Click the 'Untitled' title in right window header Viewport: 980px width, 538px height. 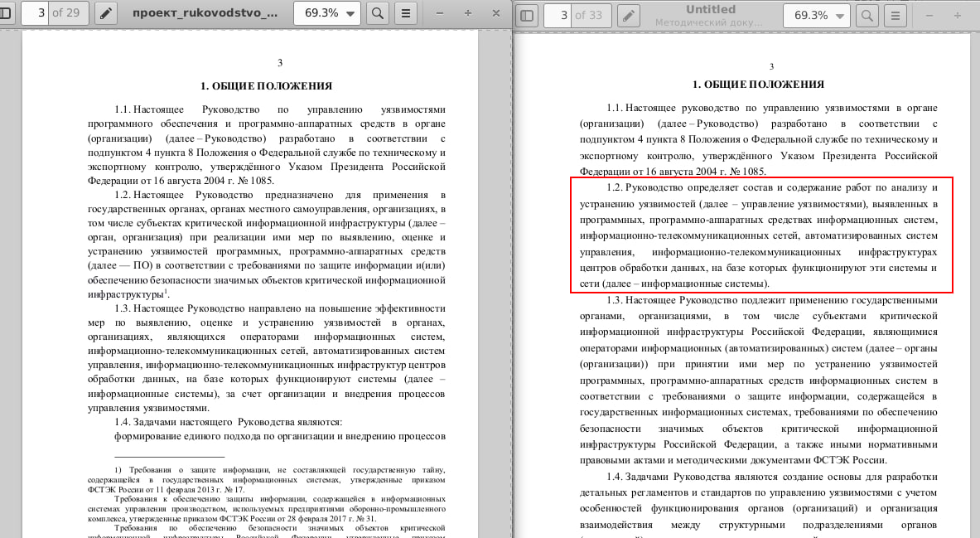click(x=710, y=9)
